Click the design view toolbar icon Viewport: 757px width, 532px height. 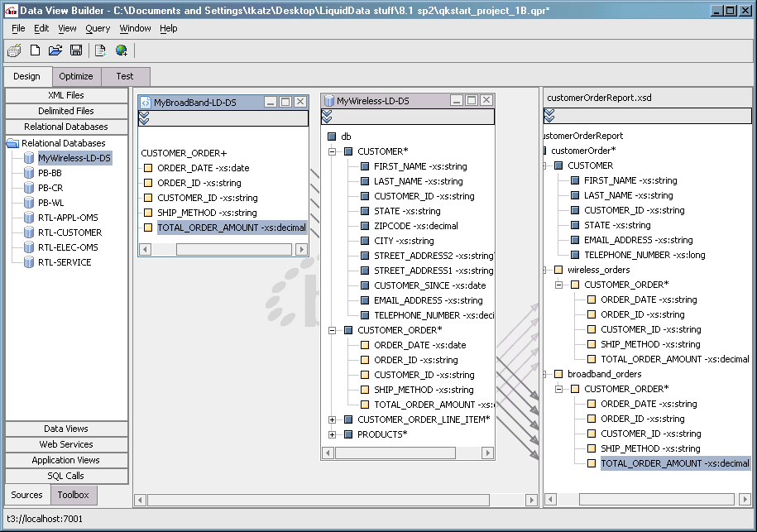click(x=15, y=50)
